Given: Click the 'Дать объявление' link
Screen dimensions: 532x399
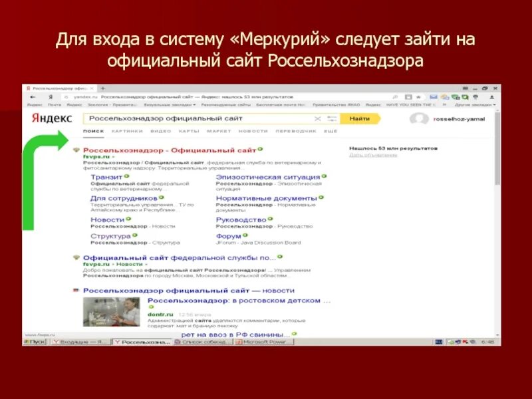Looking at the screenshot, I should click(373, 155).
